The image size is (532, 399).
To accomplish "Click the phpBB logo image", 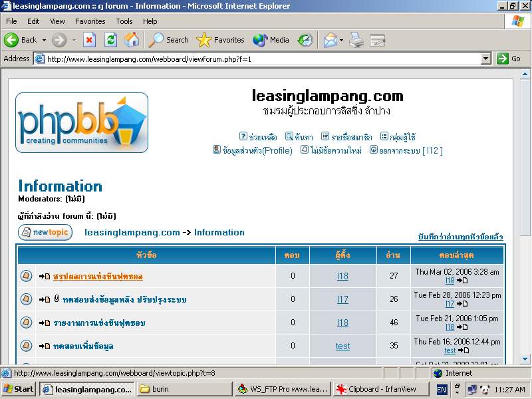I will 82,122.
